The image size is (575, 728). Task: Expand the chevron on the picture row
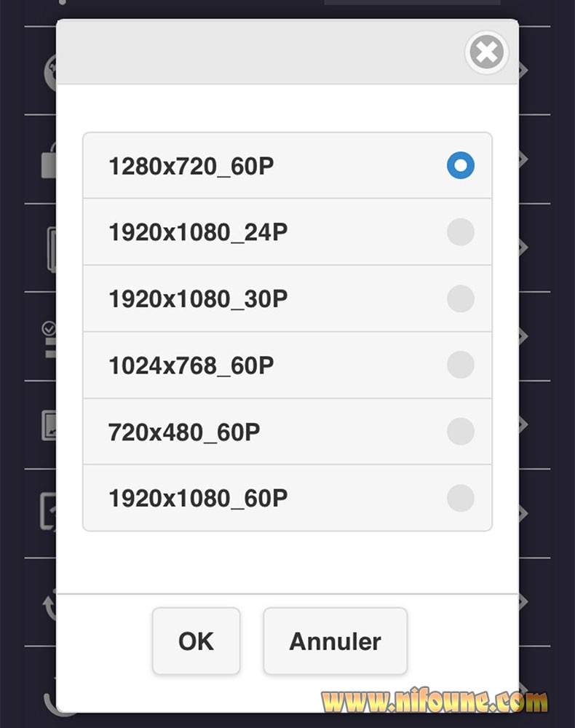point(523,424)
